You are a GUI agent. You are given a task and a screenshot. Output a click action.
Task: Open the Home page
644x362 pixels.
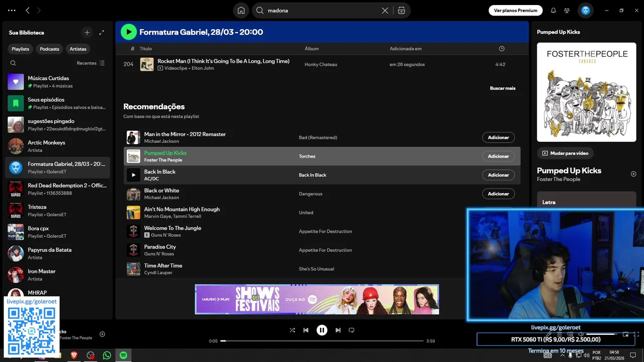coord(241,10)
